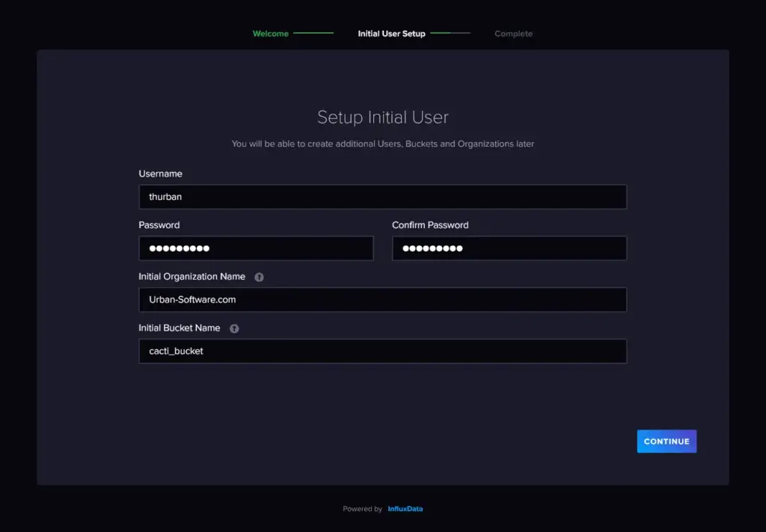Show the bucket name explanation tooltip
The image size is (766, 532).
(x=233, y=328)
